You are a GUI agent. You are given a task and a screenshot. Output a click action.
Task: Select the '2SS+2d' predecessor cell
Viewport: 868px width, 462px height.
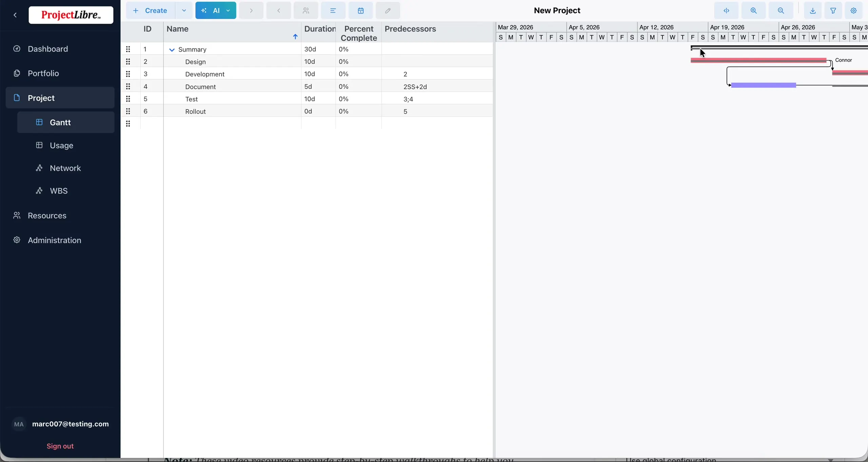[437, 86]
